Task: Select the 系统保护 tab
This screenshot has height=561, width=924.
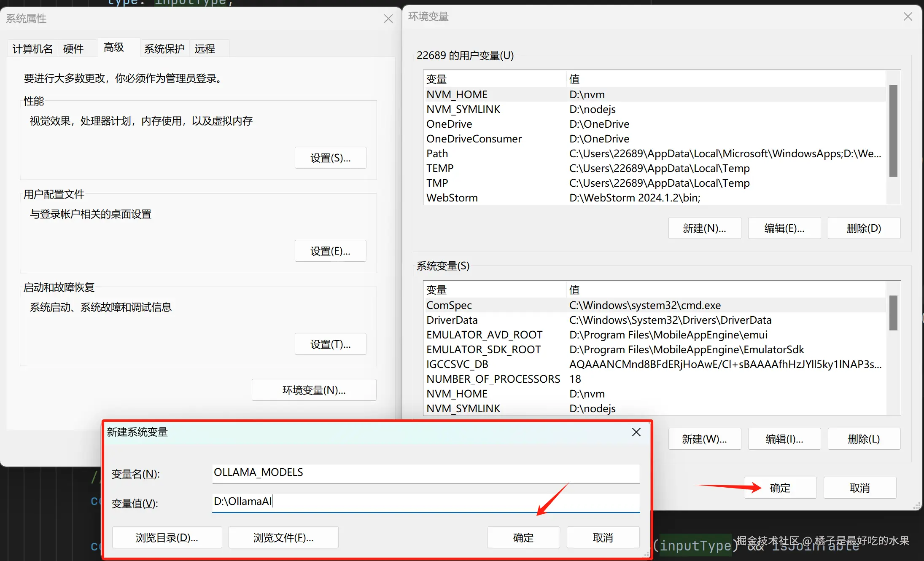Action: coord(164,49)
